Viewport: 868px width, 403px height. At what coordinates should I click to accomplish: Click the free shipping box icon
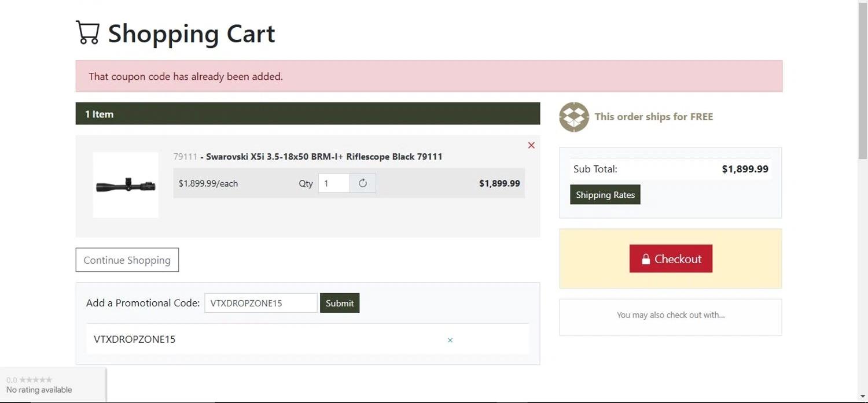(x=574, y=117)
